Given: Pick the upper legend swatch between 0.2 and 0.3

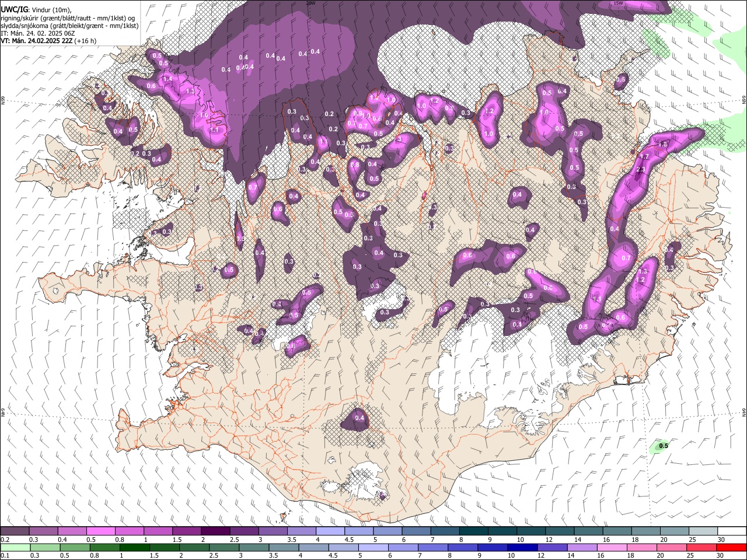Looking at the screenshot, I should tap(15, 531).
